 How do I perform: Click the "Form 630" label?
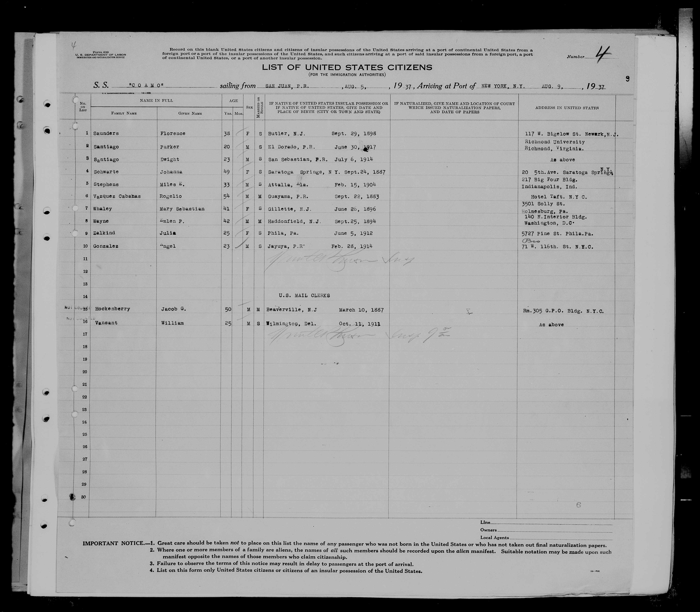coord(100,52)
